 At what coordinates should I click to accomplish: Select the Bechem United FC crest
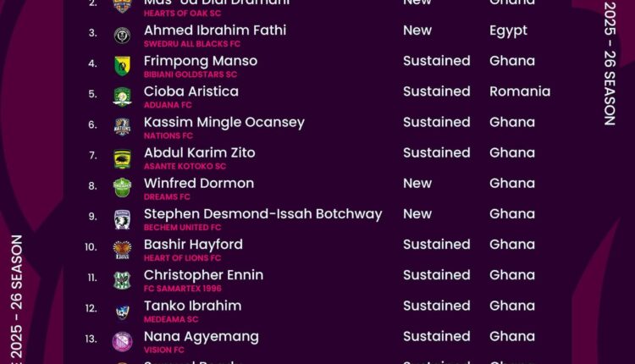point(122,218)
